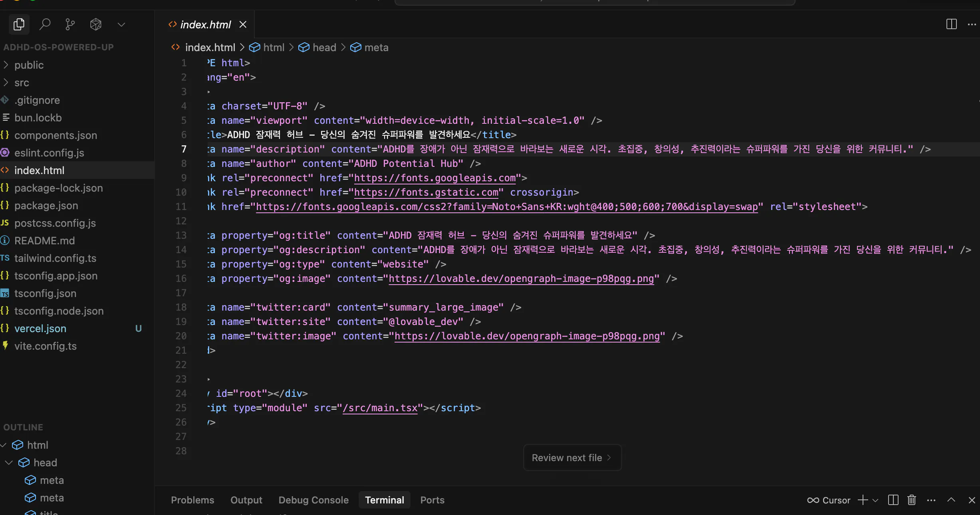Split the editor to the right
Viewport: 980px width, 515px height.
(x=952, y=24)
